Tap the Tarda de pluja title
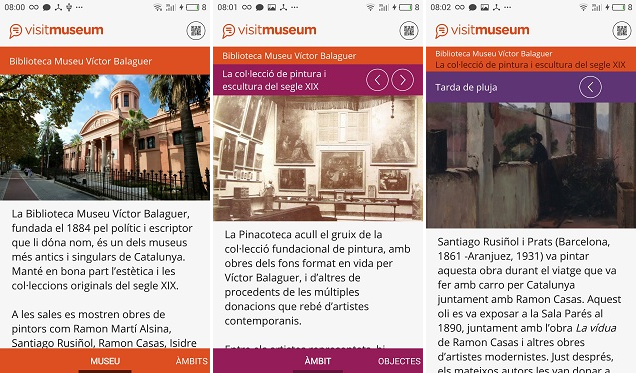 466,87
